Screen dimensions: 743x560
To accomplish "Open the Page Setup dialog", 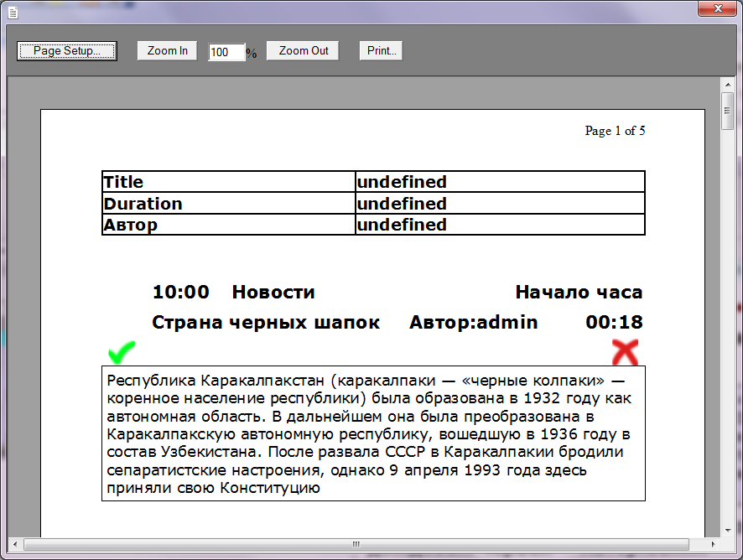I will point(67,50).
